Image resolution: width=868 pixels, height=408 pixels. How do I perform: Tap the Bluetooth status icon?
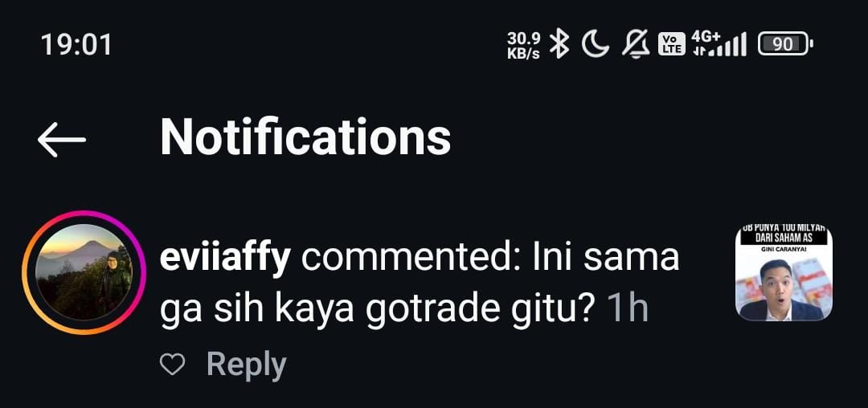point(559,43)
